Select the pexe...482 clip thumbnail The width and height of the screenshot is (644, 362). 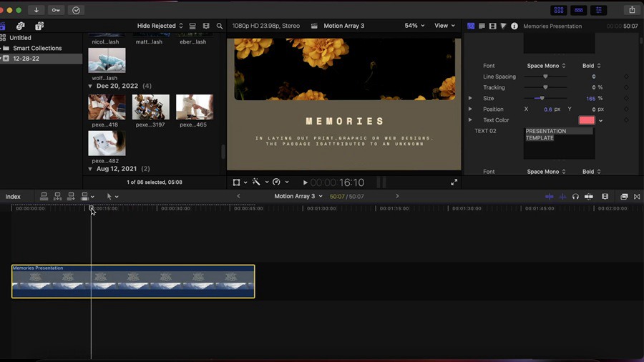coord(107,143)
